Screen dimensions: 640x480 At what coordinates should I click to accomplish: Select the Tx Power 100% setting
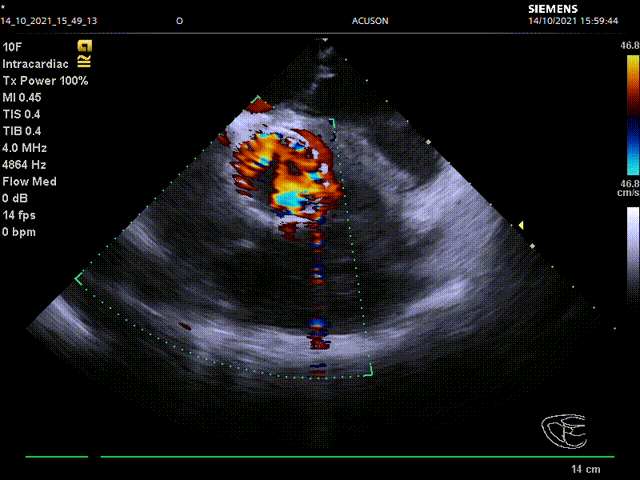(45, 80)
